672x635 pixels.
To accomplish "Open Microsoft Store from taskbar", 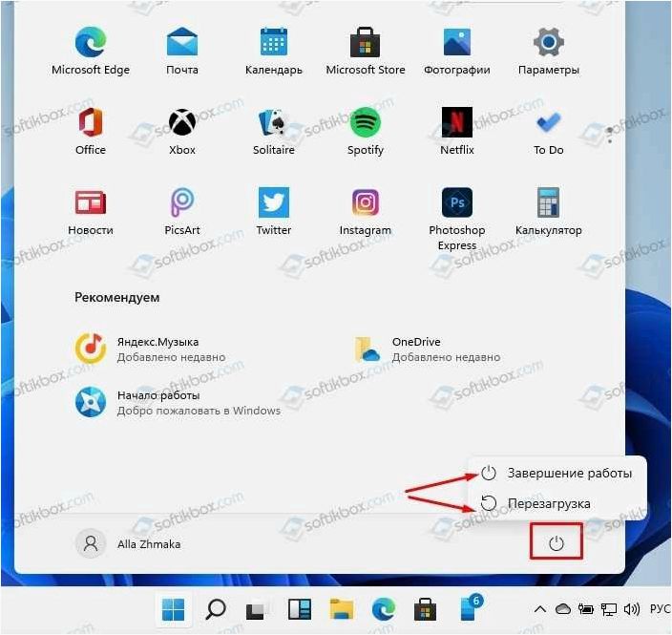I will (425, 610).
